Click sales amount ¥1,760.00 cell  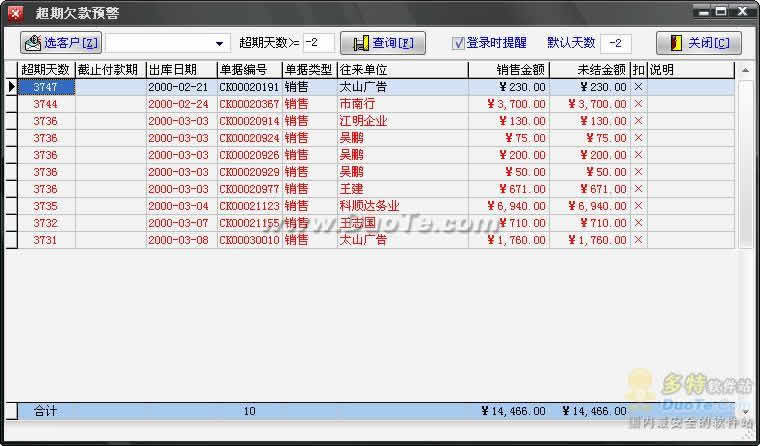coord(509,240)
